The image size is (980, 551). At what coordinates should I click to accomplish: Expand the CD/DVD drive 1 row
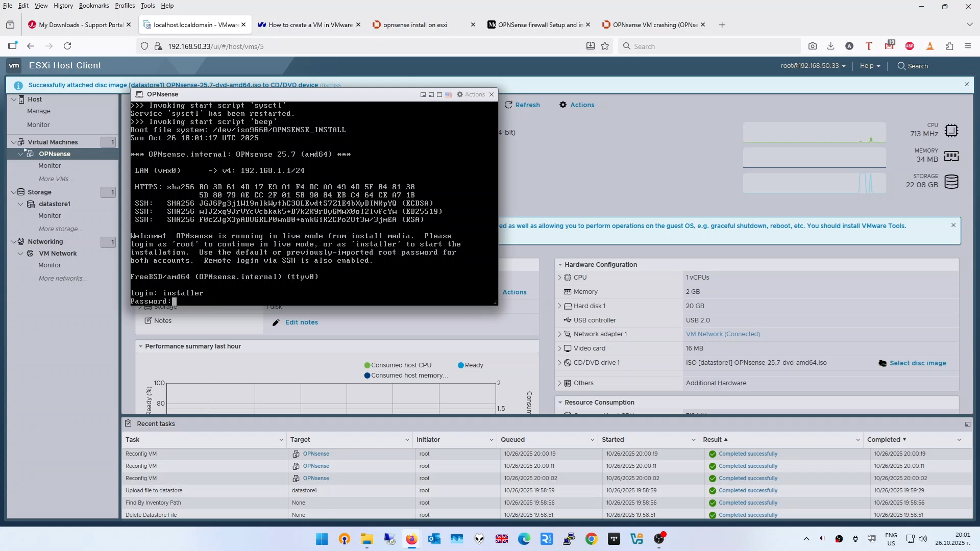pos(559,363)
